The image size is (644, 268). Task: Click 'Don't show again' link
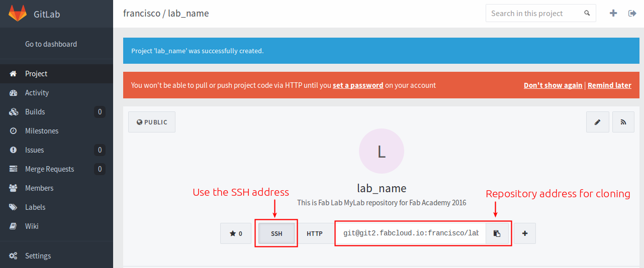point(553,85)
